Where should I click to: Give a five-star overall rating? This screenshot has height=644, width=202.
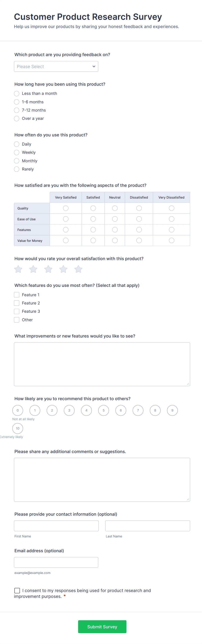[78, 269]
